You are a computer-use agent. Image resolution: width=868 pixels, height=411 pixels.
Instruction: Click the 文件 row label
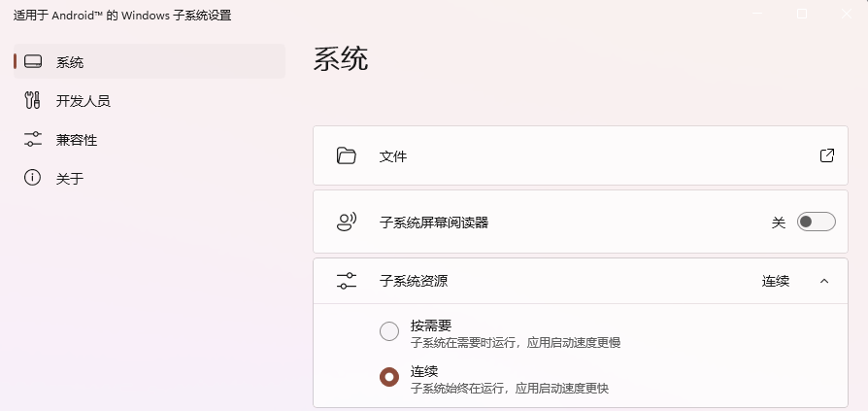pos(393,155)
